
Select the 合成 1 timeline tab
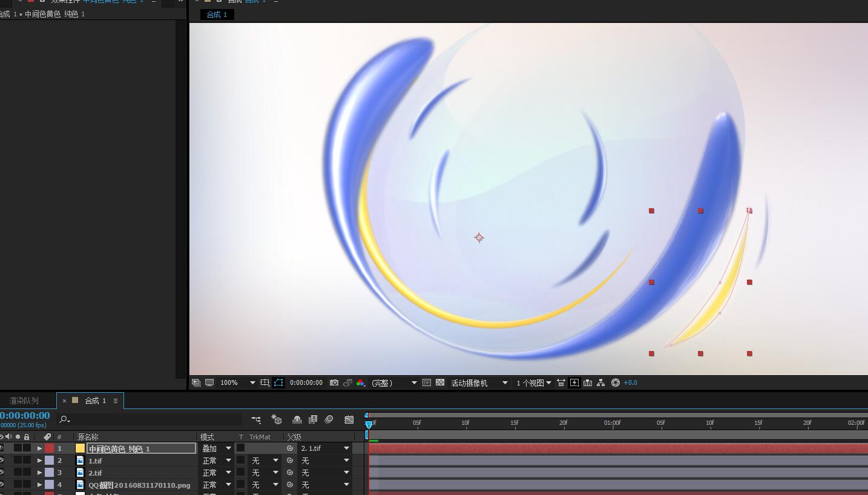click(x=95, y=401)
